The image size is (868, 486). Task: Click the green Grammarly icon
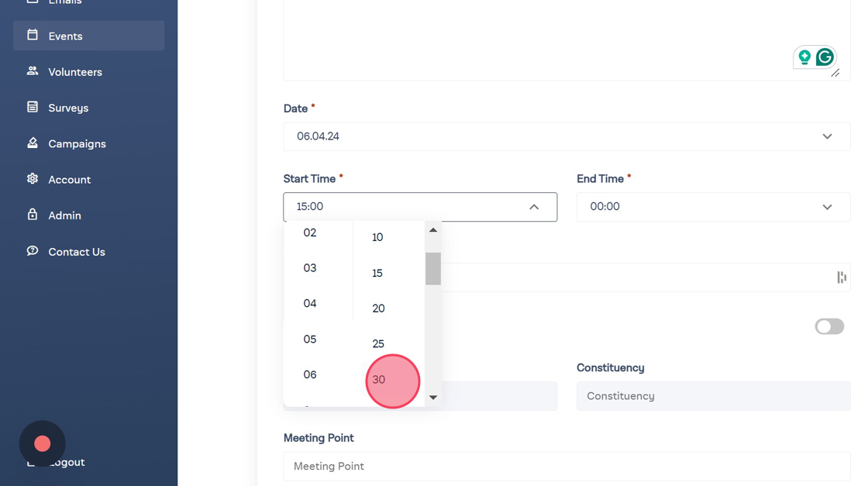click(825, 57)
